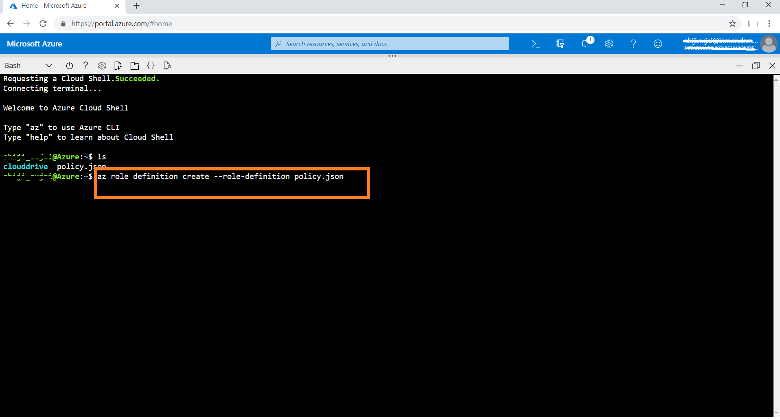Click the upload/download files icon
Screen dimensions: 780x420
click(118, 65)
